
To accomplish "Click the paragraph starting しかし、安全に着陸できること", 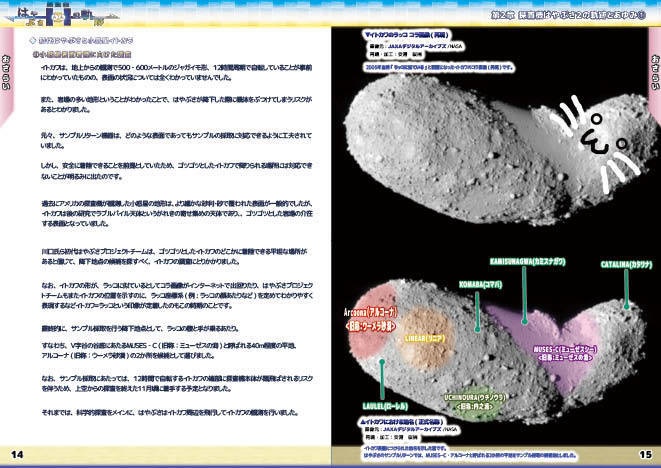I will click(176, 171).
